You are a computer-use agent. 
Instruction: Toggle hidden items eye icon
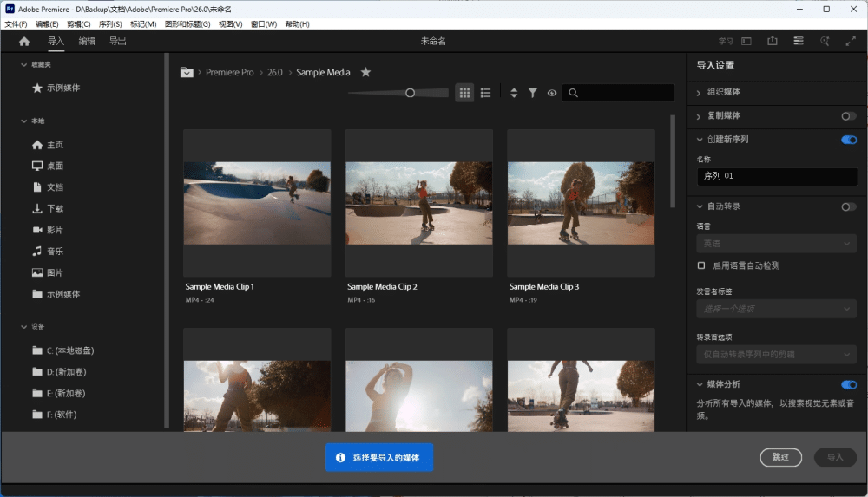click(x=552, y=93)
